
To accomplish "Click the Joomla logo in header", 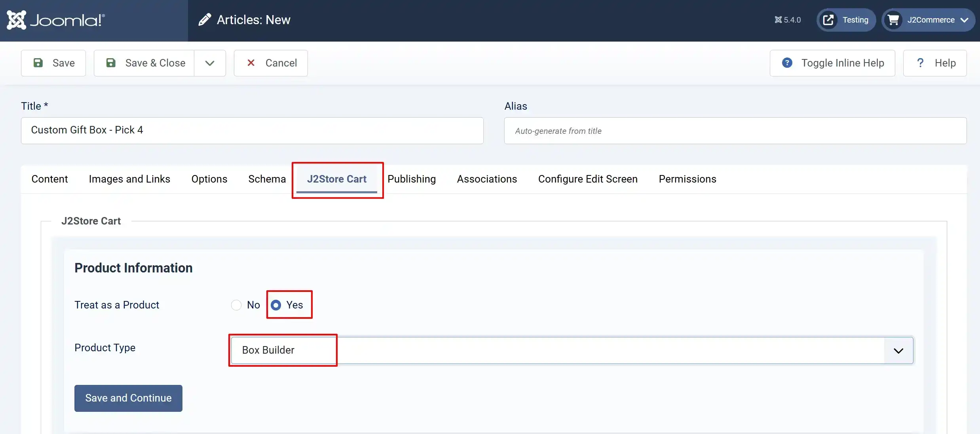I will tap(56, 20).
